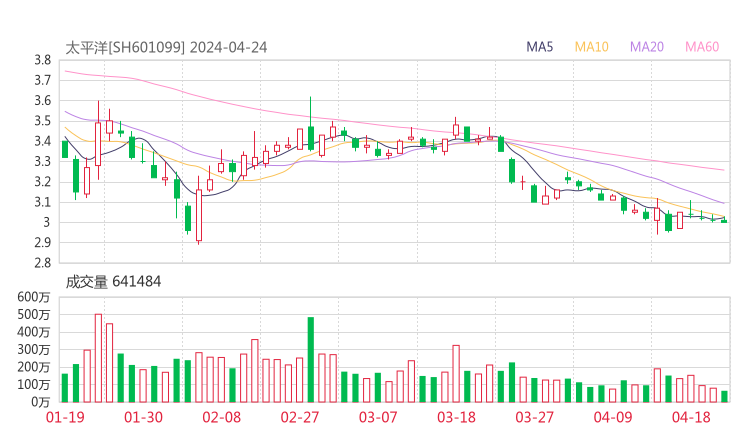The image size is (740, 440).
Task: Click the 02-27 date label
Action: 300,417
